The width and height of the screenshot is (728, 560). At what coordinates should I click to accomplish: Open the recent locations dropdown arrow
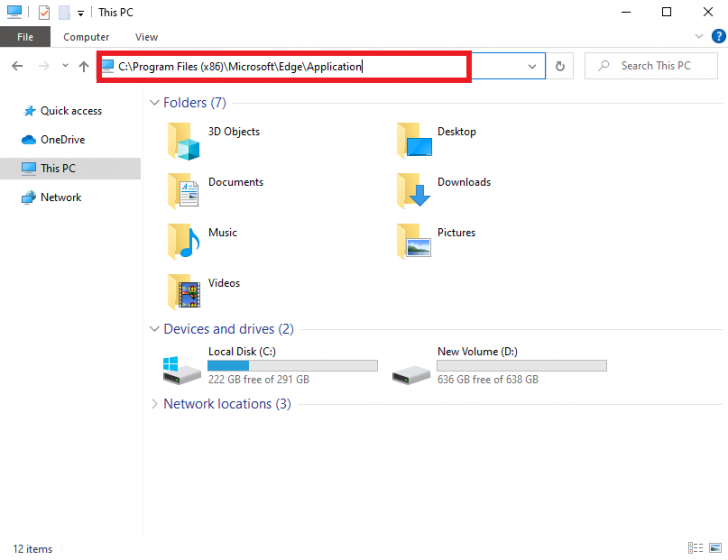coord(65,65)
